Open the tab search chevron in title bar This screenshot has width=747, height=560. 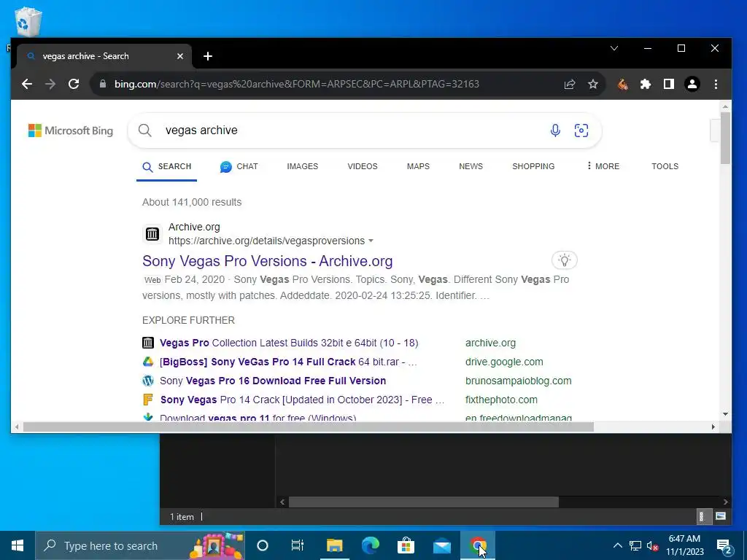pyautogui.click(x=614, y=48)
